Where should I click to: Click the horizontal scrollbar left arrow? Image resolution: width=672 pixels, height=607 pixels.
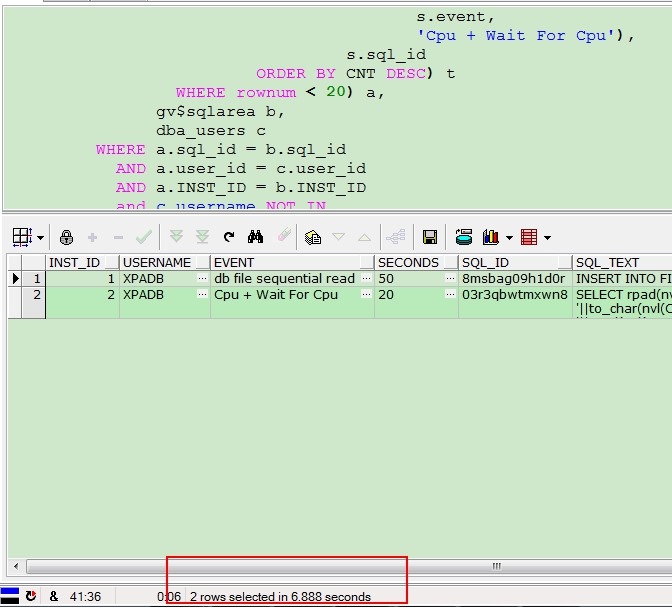16,566
